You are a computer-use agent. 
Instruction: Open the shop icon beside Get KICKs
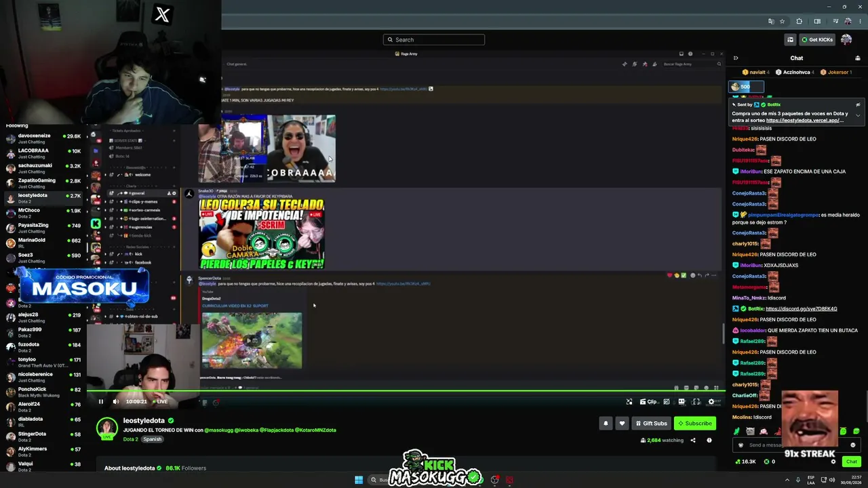(790, 39)
